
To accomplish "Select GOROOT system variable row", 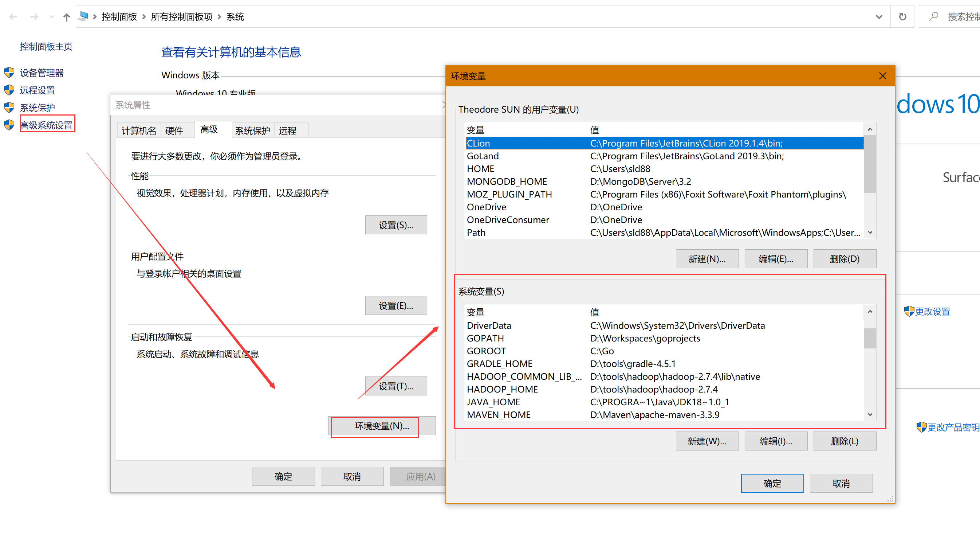I will (x=664, y=351).
